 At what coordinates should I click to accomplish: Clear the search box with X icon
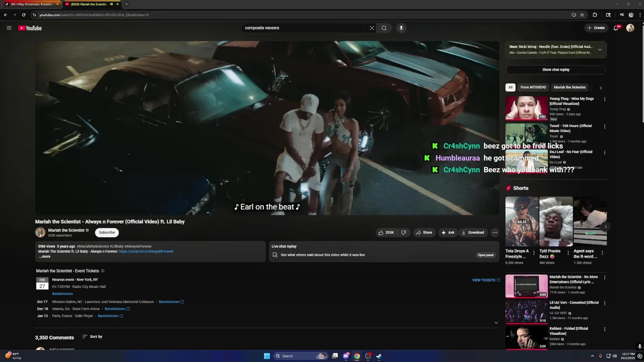pyautogui.click(x=372, y=28)
